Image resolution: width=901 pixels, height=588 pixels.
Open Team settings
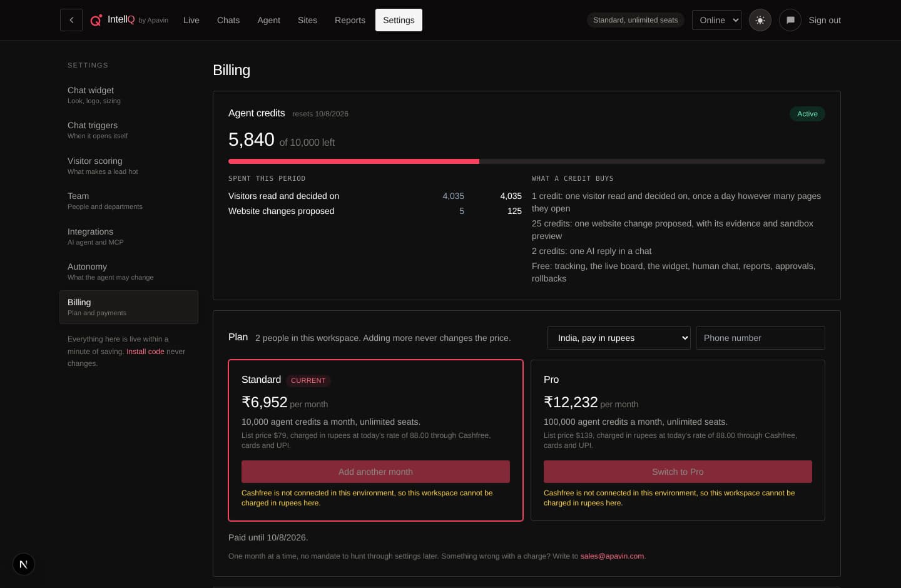pyautogui.click(x=129, y=201)
